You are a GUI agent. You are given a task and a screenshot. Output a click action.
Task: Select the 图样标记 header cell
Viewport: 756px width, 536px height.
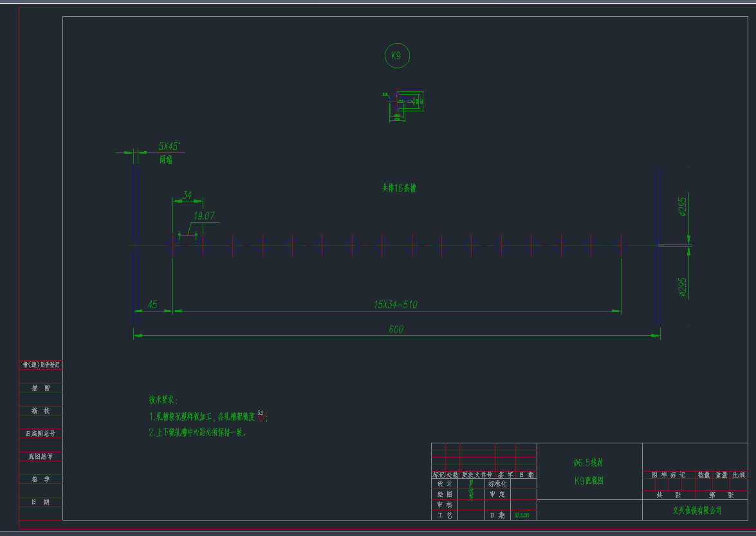click(668, 475)
